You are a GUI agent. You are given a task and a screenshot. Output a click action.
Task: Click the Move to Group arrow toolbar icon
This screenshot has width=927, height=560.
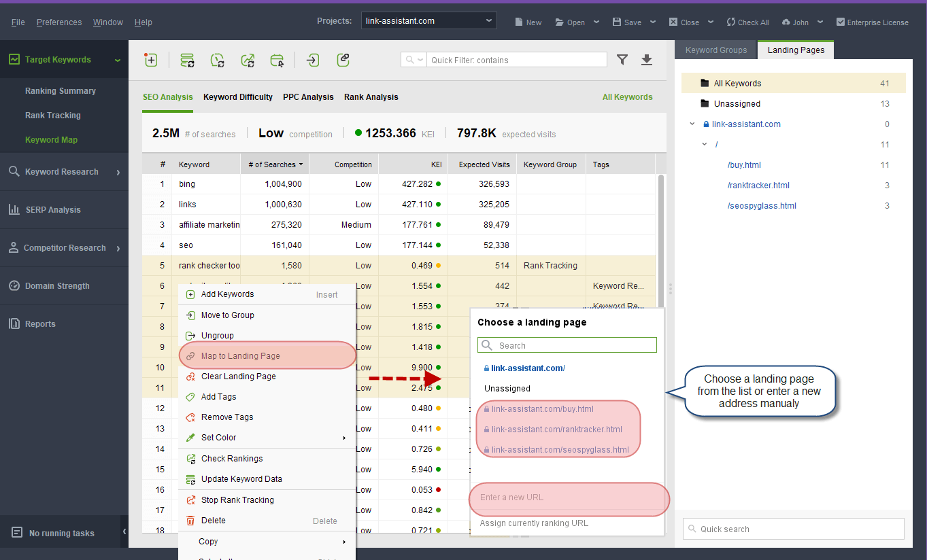point(312,60)
